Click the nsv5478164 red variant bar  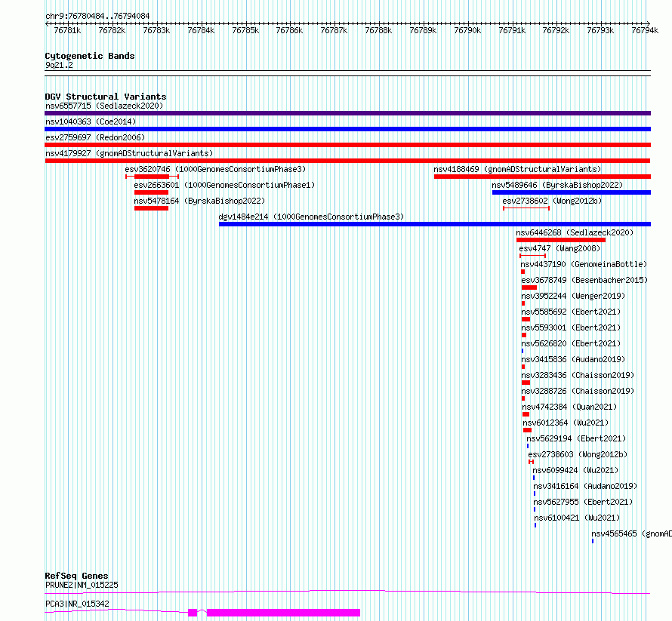tap(151, 208)
